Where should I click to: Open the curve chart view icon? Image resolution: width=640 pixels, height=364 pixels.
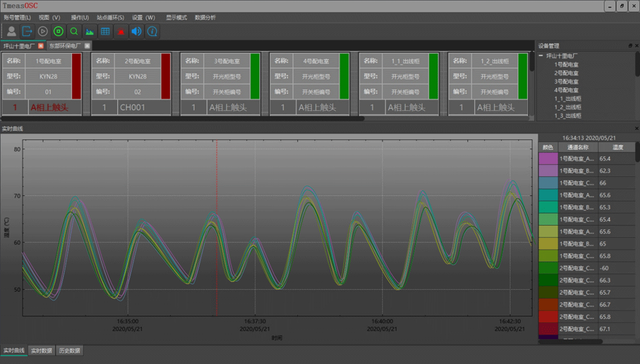coord(89,32)
